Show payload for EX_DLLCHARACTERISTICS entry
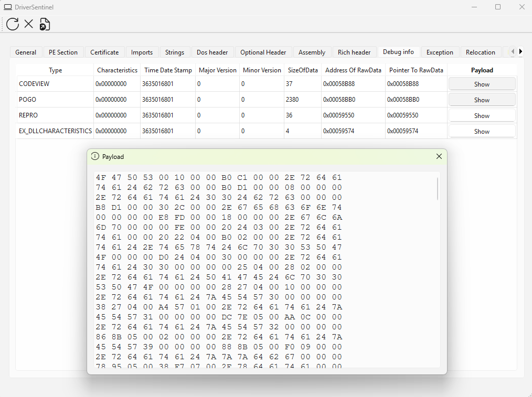Image resolution: width=532 pixels, height=397 pixels. point(482,131)
